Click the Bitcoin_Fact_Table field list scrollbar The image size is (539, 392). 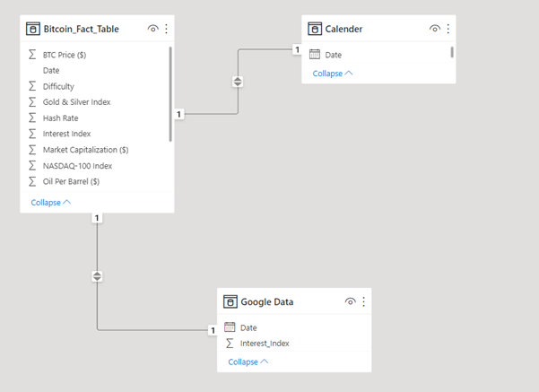click(x=170, y=94)
